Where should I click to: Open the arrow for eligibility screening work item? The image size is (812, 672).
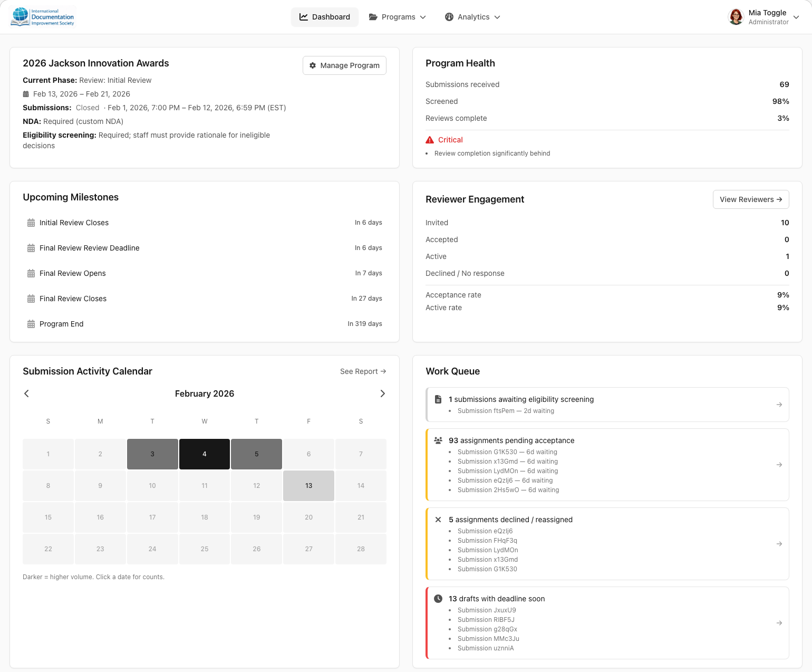click(x=779, y=405)
